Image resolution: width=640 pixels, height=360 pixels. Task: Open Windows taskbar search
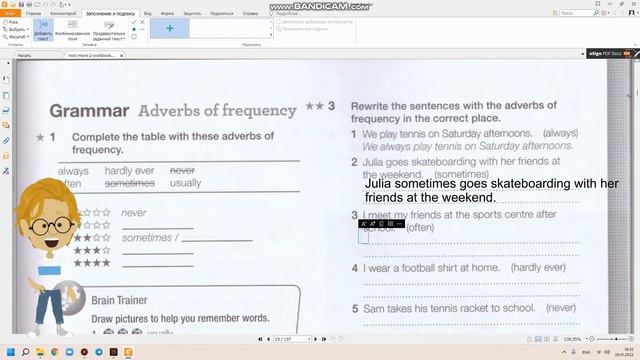coord(25,352)
